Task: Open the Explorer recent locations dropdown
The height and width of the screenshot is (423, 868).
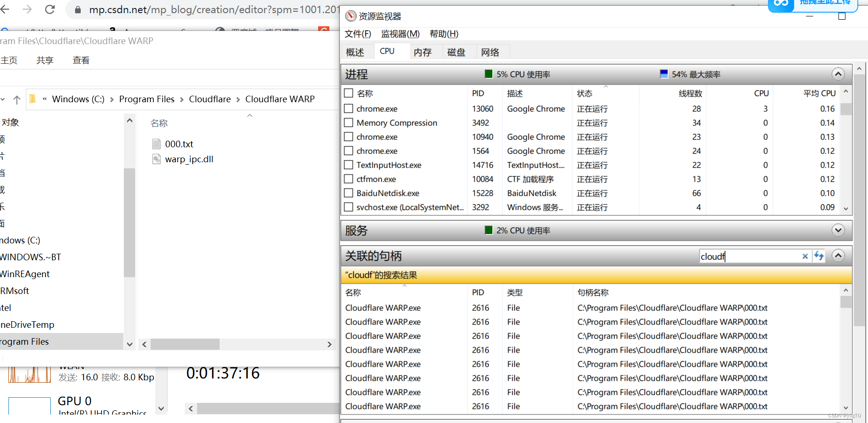Action: pyautogui.click(x=3, y=99)
